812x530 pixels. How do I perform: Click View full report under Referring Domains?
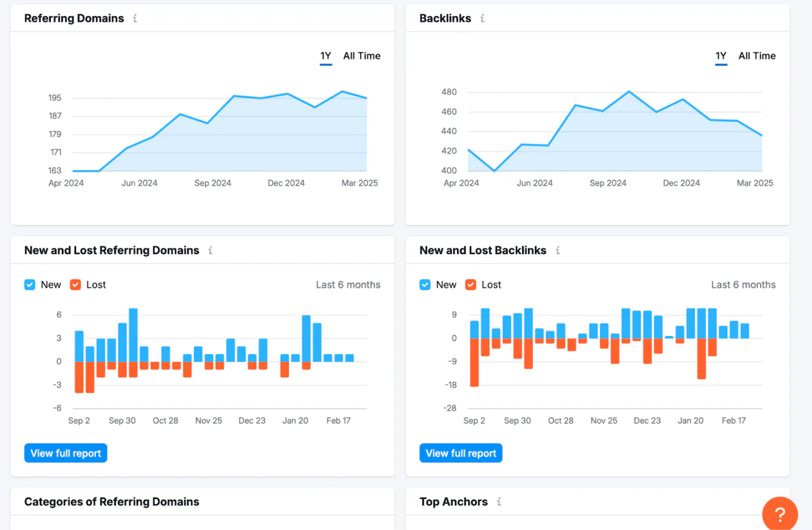coord(66,453)
